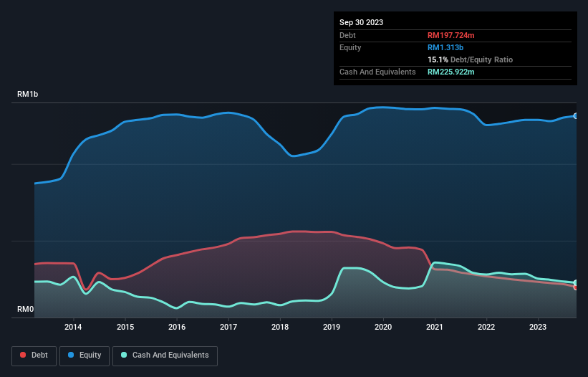588x377 pixels.
Task: Click the 15.1% Debt/Equity Ratio text
Action: click(470, 59)
